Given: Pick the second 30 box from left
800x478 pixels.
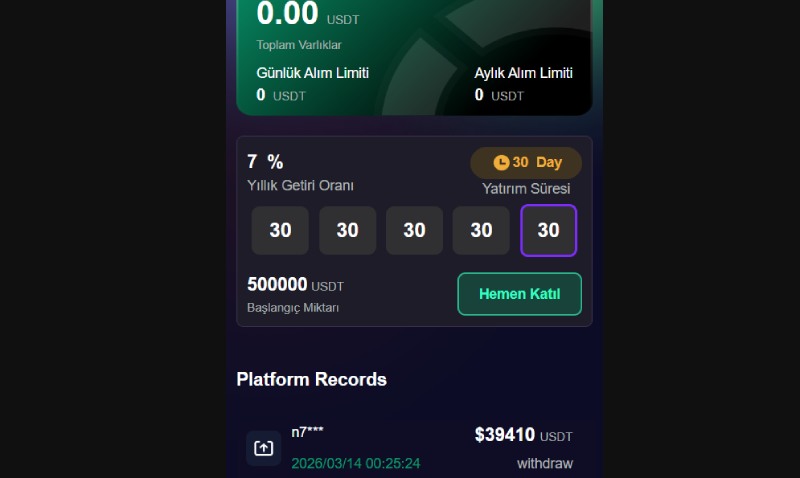Looking at the screenshot, I should [347, 231].
